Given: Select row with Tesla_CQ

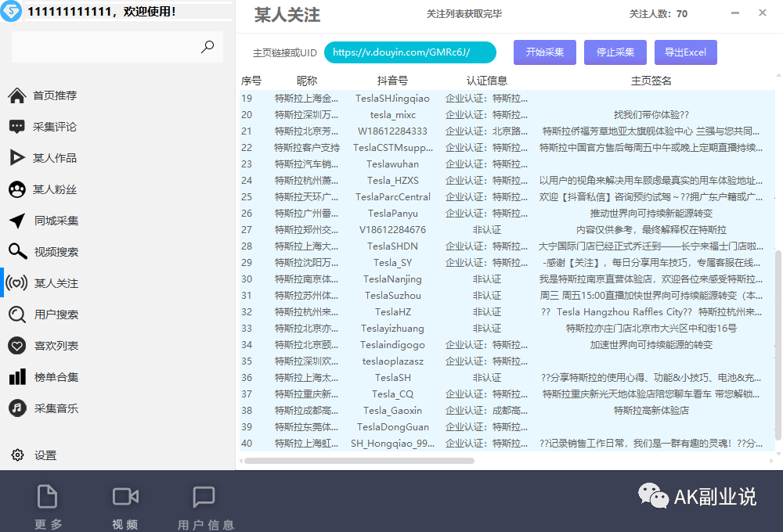Looking at the screenshot, I should (507, 394).
